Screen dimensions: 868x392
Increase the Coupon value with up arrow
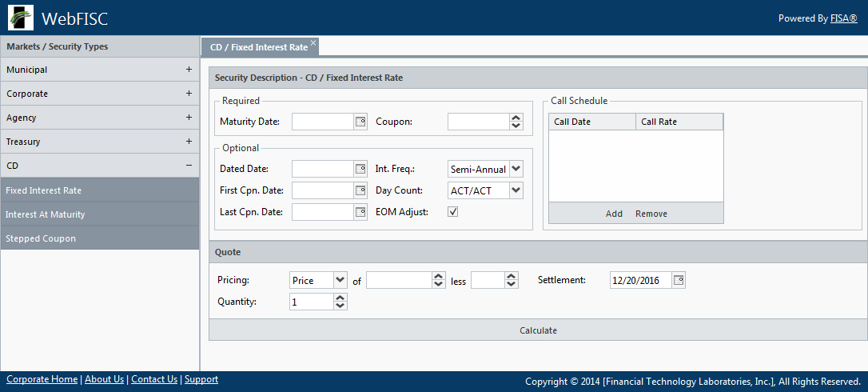pos(516,118)
